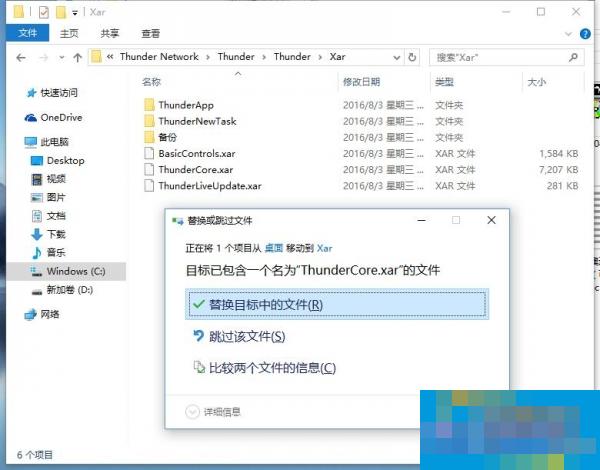600x470 pixels.
Task: Expand the address bar history dropdown
Action: (x=397, y=57)
